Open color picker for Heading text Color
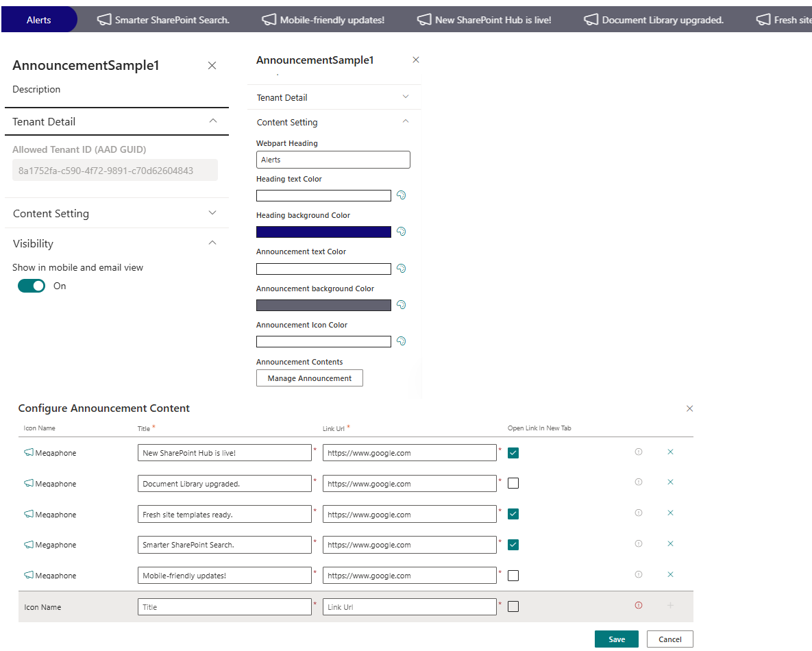The width and height of the screenshot is (812, 651). (x=402, y=195)
